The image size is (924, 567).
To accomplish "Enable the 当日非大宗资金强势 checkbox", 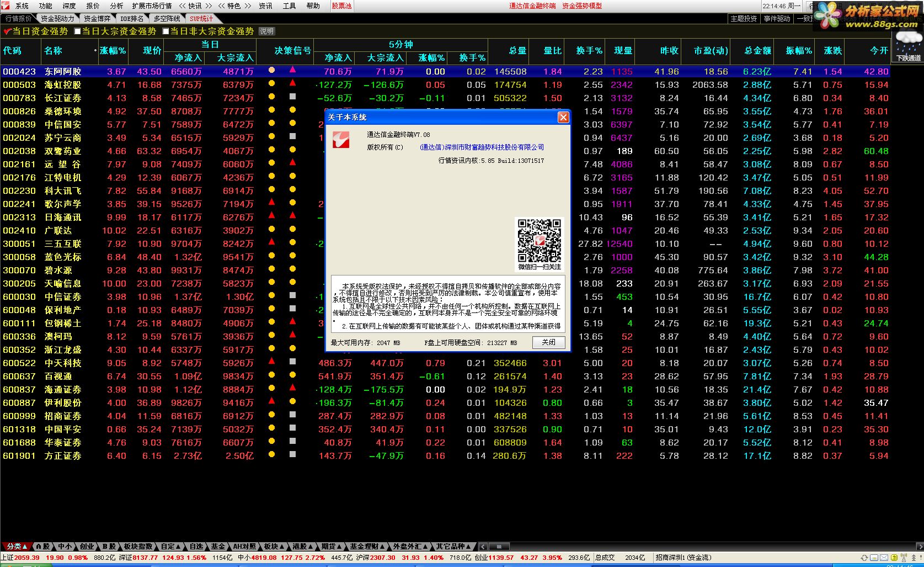I will [x=165, y=31].
